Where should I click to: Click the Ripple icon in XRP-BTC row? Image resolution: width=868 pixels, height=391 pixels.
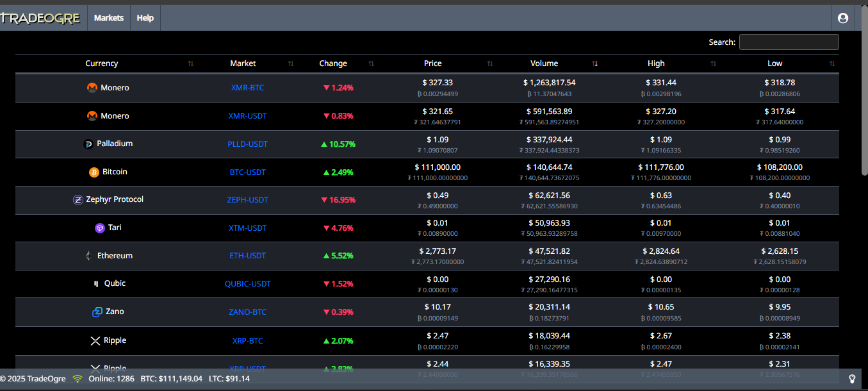95,341
